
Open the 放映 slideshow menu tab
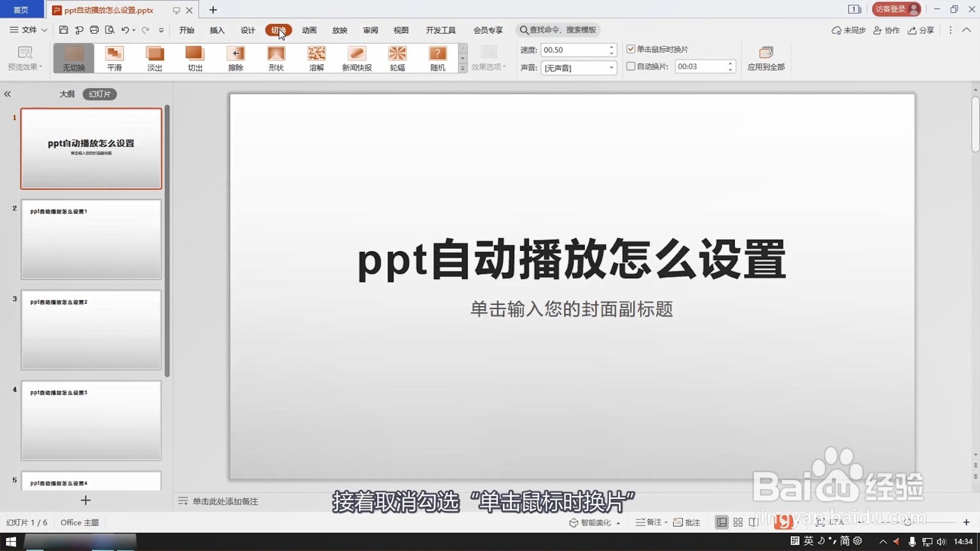(x=339, y=30)
